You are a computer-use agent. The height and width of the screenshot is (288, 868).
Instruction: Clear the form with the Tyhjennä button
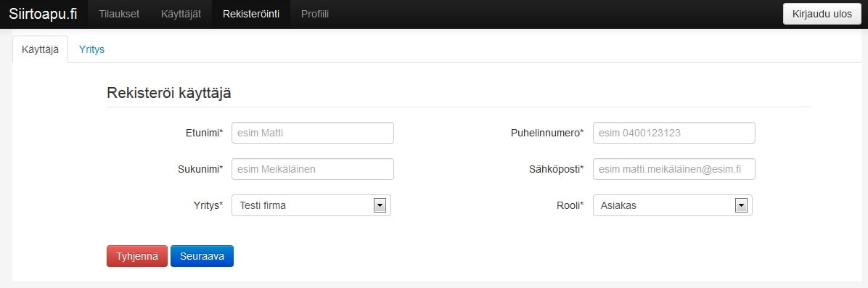coord(137,256)
